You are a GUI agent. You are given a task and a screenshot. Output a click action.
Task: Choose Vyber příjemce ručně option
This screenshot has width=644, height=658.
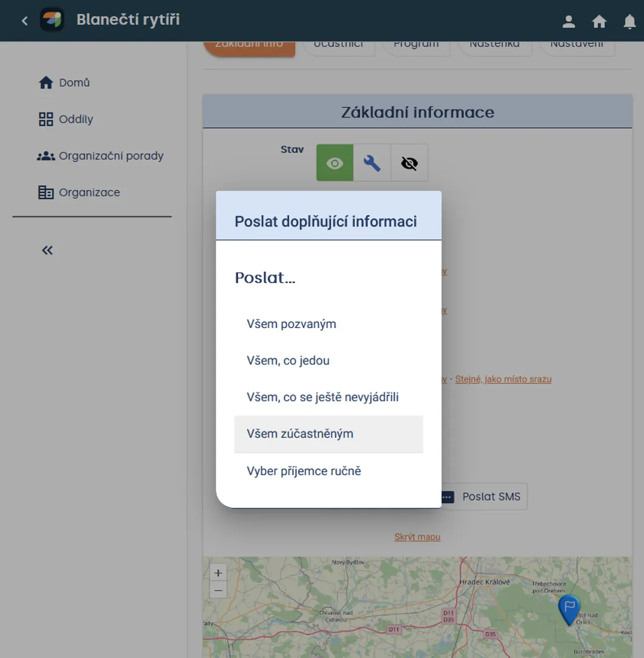pos(329,471)
